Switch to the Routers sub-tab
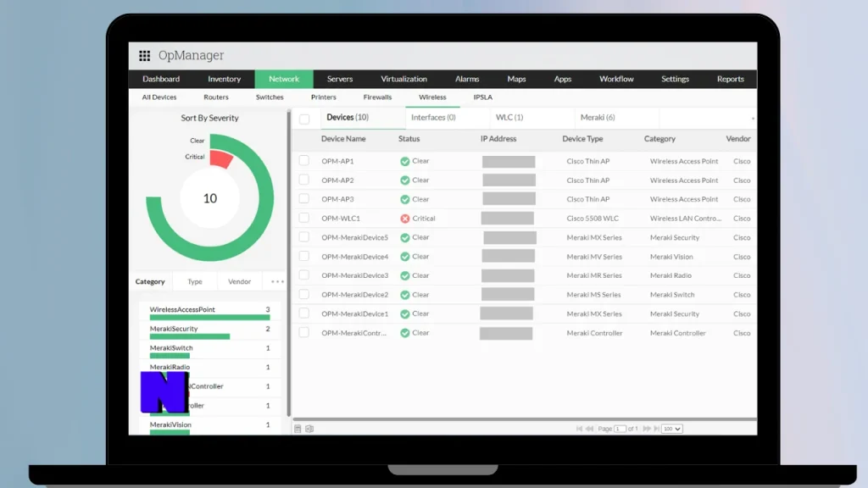This screenshot has height=488, width=868. coord(216,97)
